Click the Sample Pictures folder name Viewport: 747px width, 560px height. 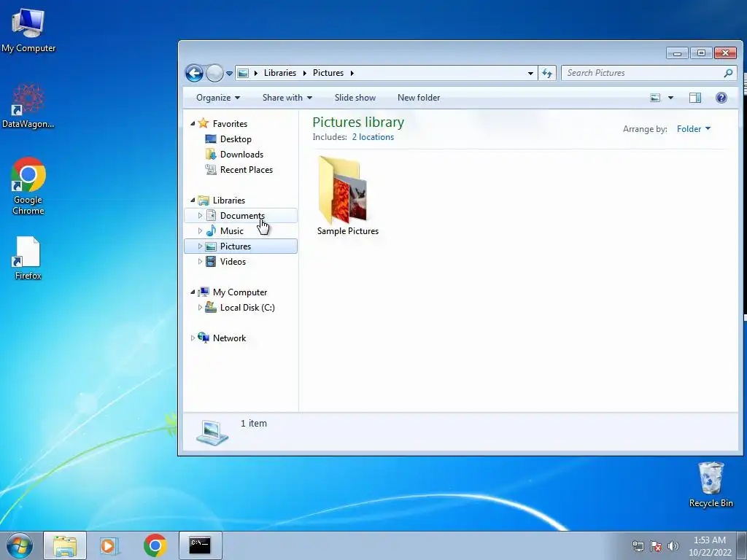pyautogui.click(x=348, y=231)
